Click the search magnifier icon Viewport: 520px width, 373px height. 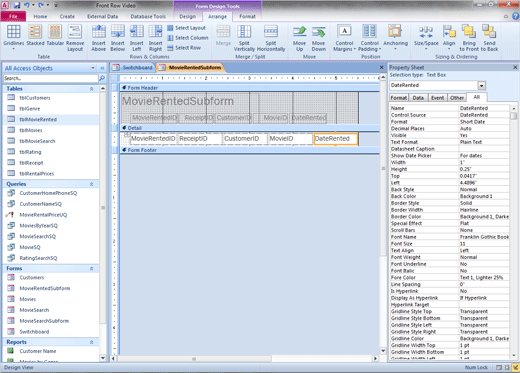(102, 78)
